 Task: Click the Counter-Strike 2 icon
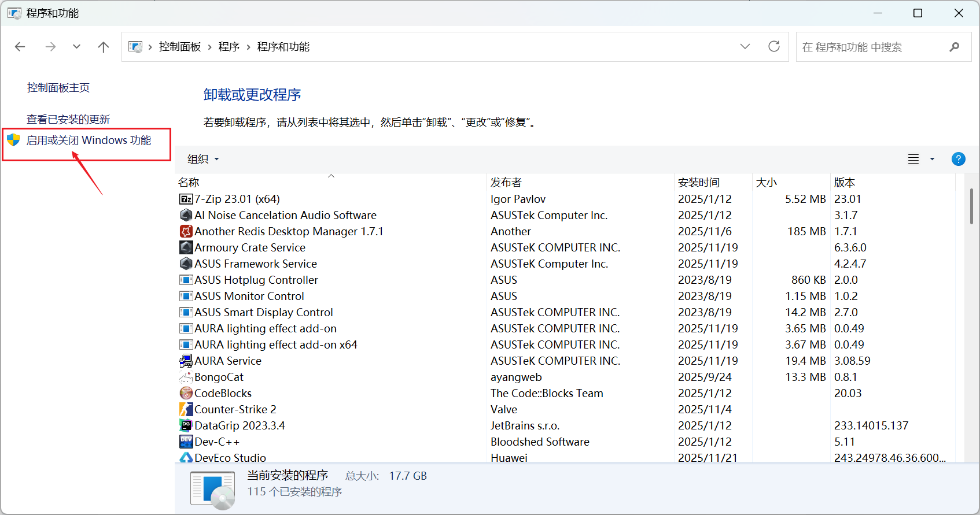click(x=186, y=409)
